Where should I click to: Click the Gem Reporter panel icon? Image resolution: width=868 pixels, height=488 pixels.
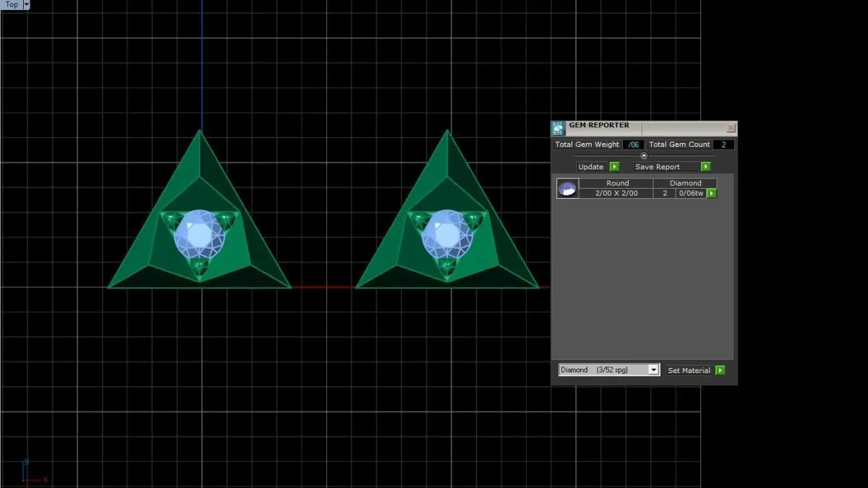pos(558,129)
